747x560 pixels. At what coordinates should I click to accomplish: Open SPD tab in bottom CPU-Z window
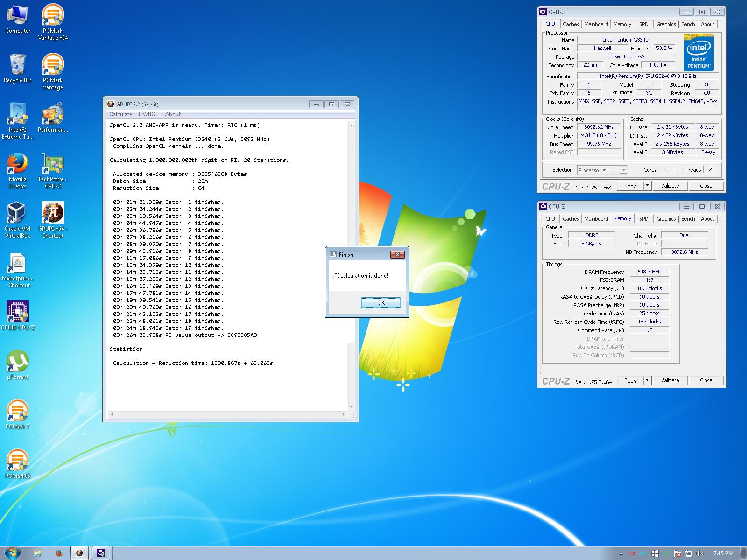tap(644, 219)
